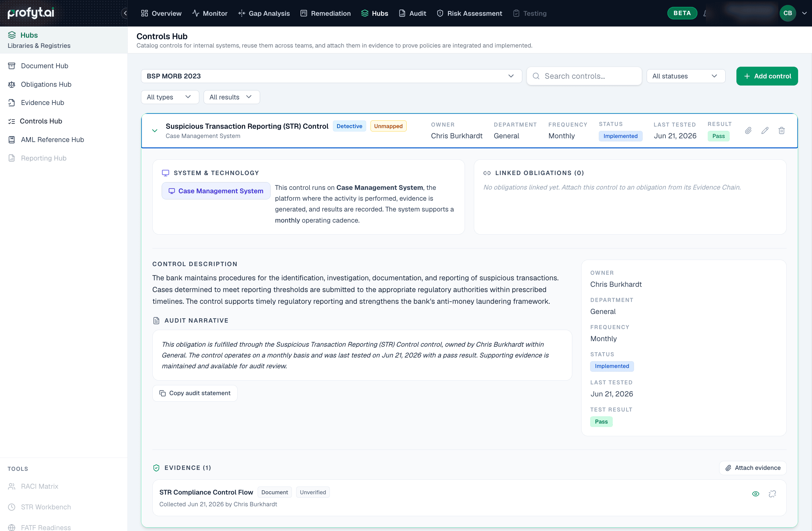
Task: Open Risk Assessment tab
Action: [469, 13]
